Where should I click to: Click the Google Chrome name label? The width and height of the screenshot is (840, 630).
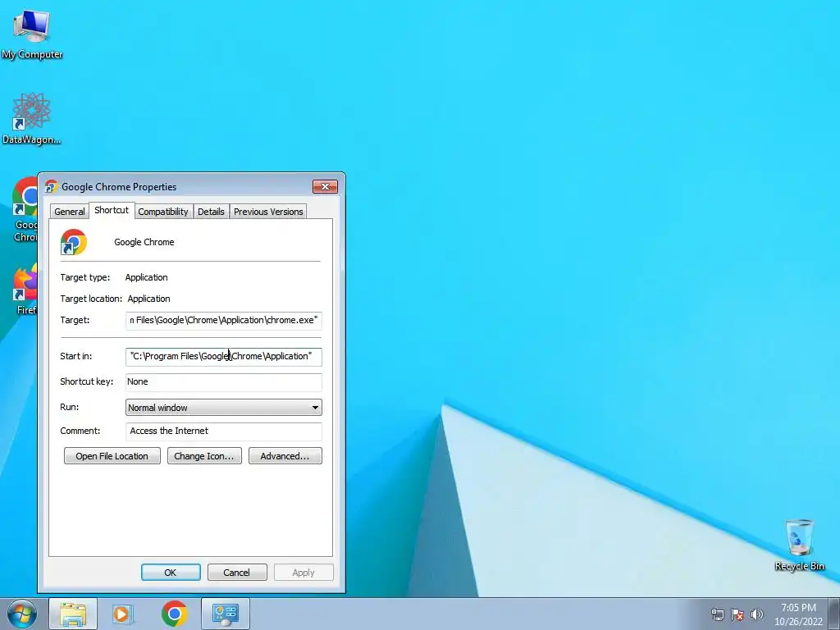(144, 242)
